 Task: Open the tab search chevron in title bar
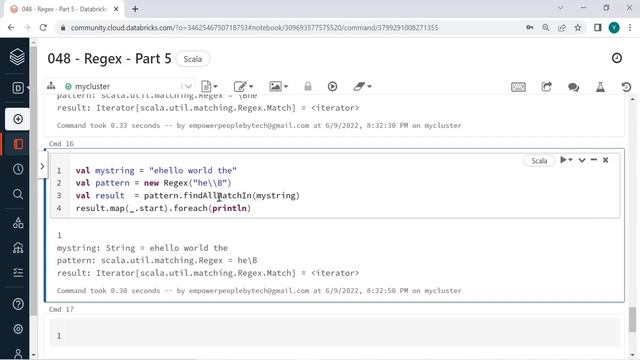pyautogui.click(x=560, y=8)
